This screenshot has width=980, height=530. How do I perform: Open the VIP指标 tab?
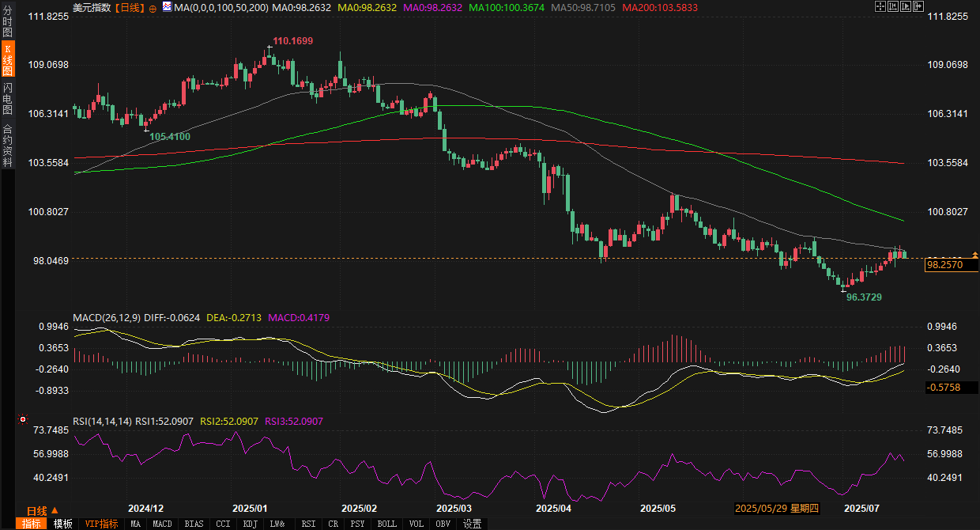[x=101, y=524]
